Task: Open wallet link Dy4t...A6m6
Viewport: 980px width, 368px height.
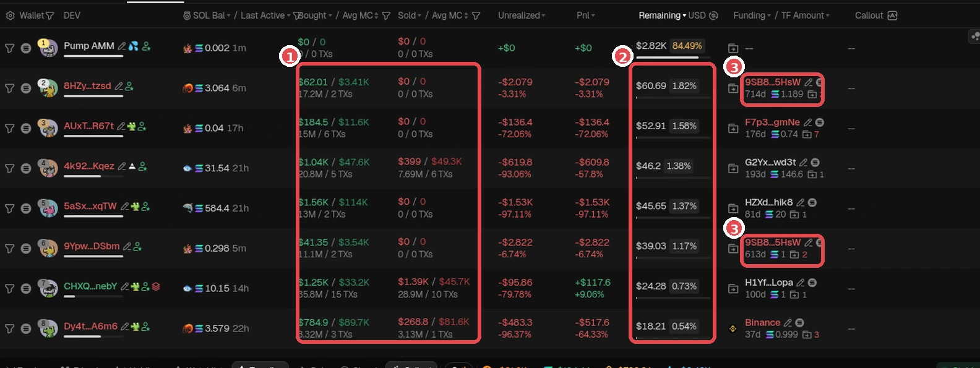Action: click(90, 327)
